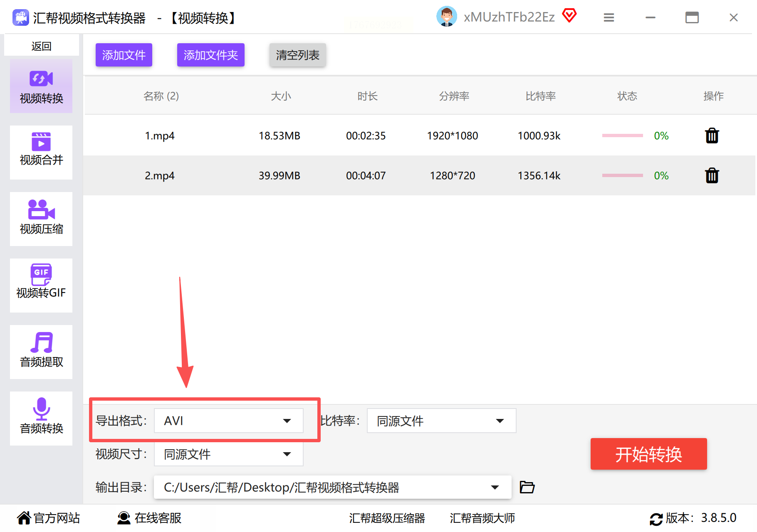Image resolution: width=757 pixels, height=532 pixels.
Task: Open 汇帮音频大师 link
Action: (x=482, y=518)
